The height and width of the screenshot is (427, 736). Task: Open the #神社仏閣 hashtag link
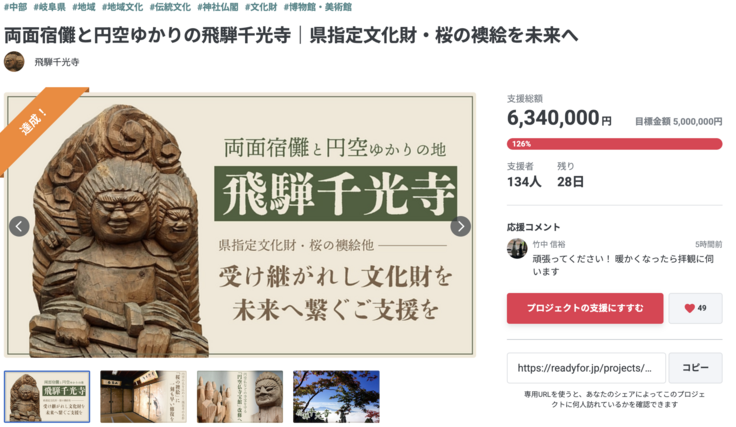click(x=218, y=7)
